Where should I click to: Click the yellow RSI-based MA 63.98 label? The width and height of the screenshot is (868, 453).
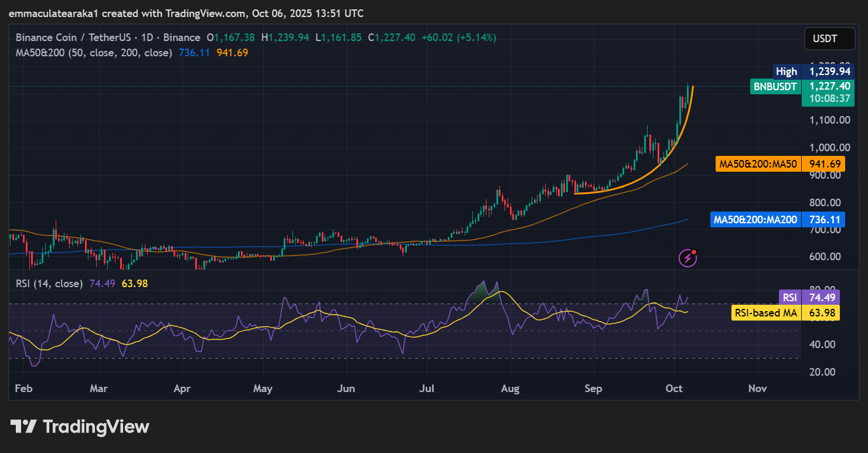(x=785, y=313)
